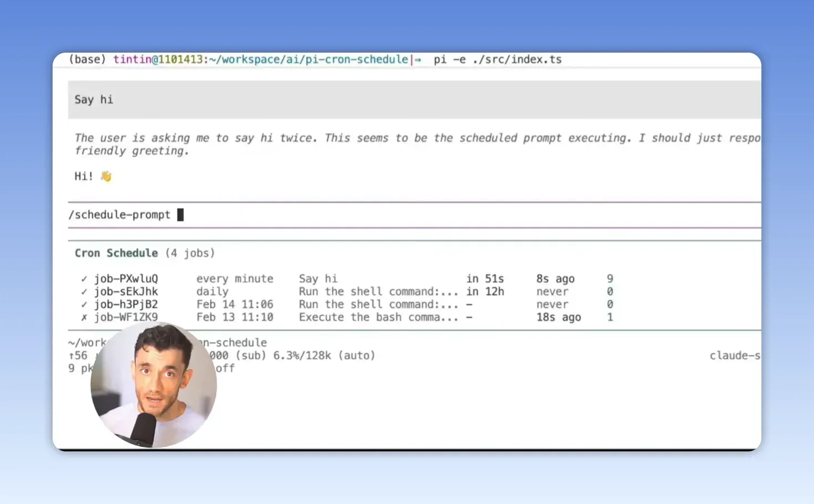Click the '18s ago' last run value
The image size is (814, 504).
click(559, 317)
